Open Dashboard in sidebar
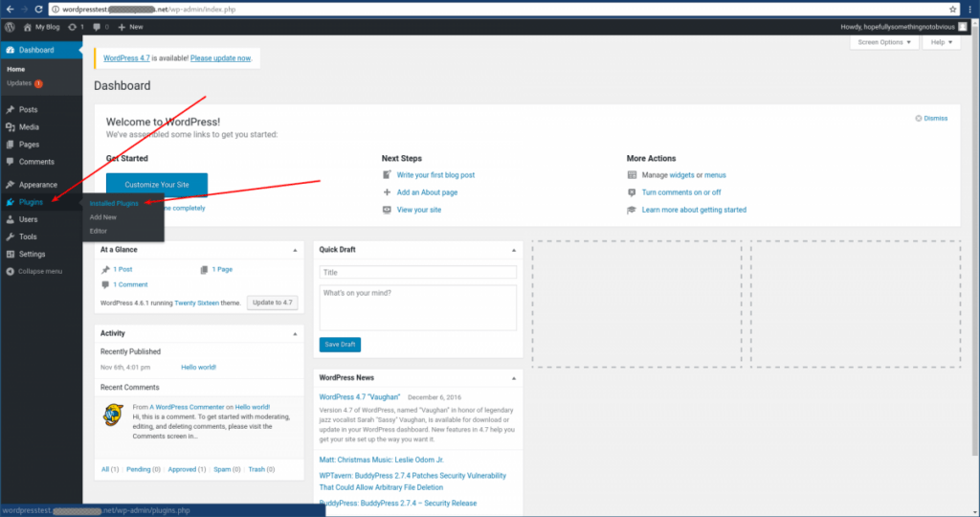Image resolution: width=980 pixels, height=517 pixels. click(x=41, y=50)
